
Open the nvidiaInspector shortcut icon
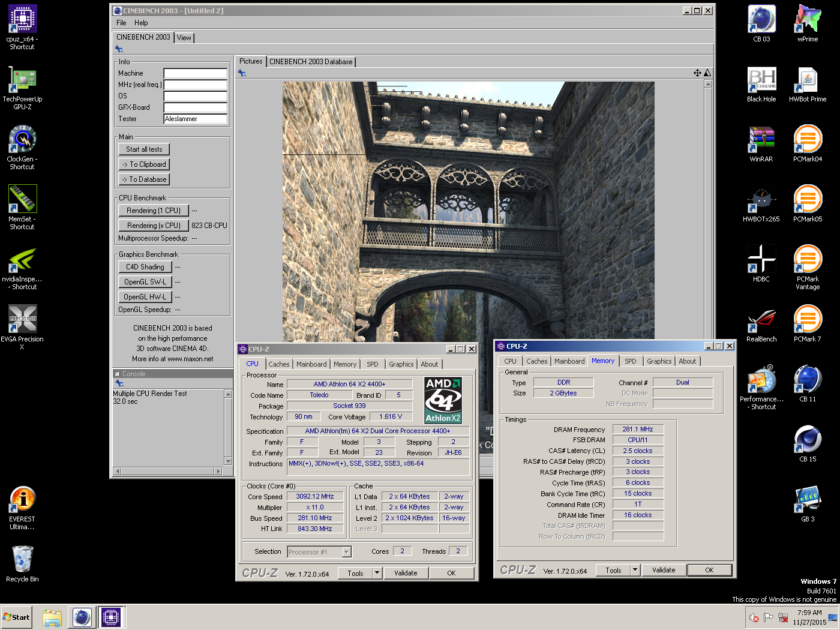pyautogui.click(x=22, y=268)
